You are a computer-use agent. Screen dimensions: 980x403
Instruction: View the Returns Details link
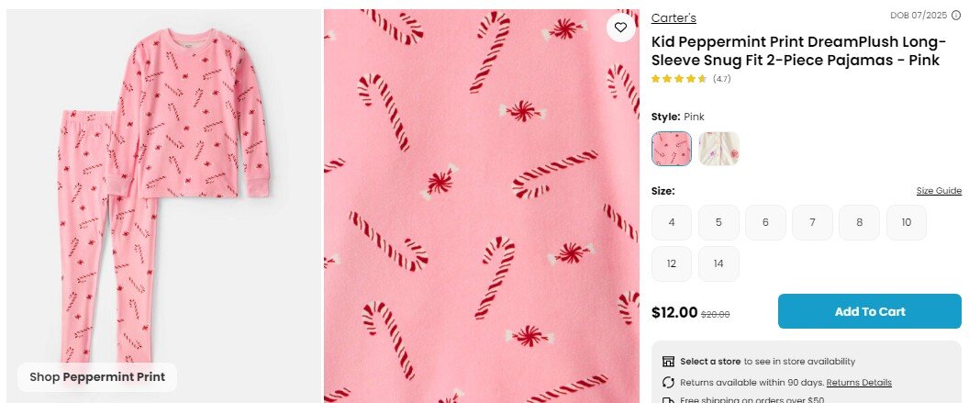click(x=859, y=382)
